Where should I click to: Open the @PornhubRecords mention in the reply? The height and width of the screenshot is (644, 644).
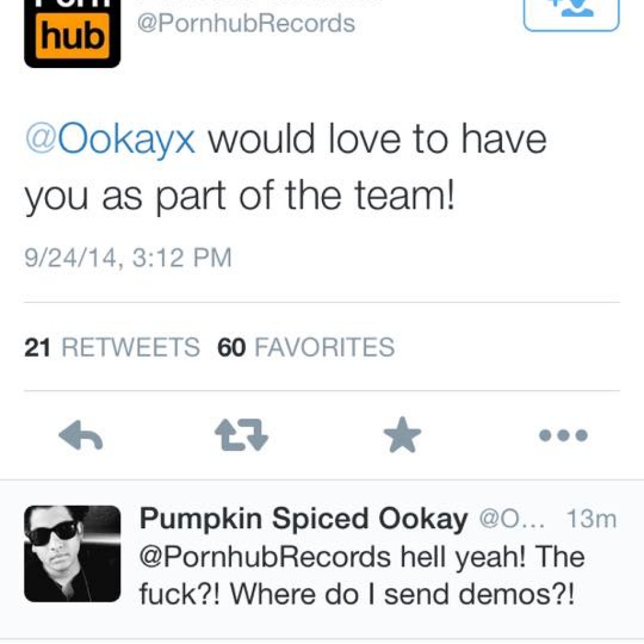(x=265, y=557)
